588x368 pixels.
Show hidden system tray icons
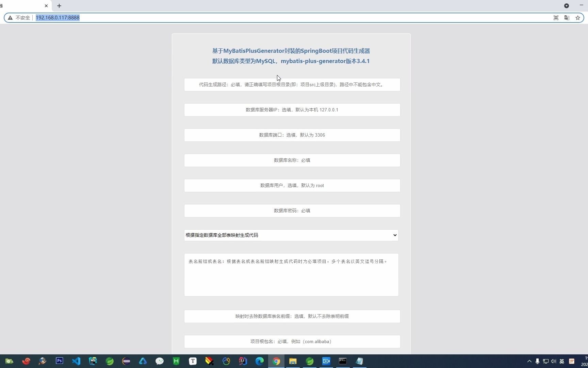click(x=529, y=361)
